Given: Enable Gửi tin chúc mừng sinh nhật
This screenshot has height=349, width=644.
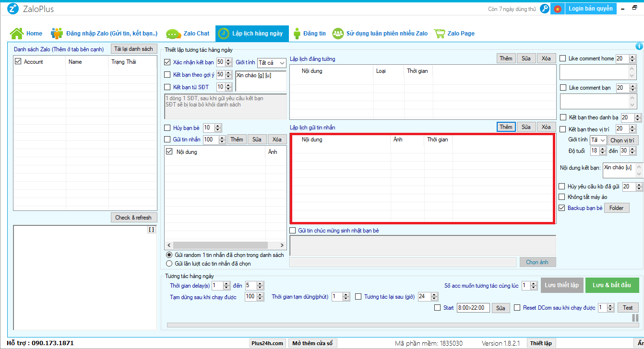Looking at the screenshot, I should (x=293, y=230).
